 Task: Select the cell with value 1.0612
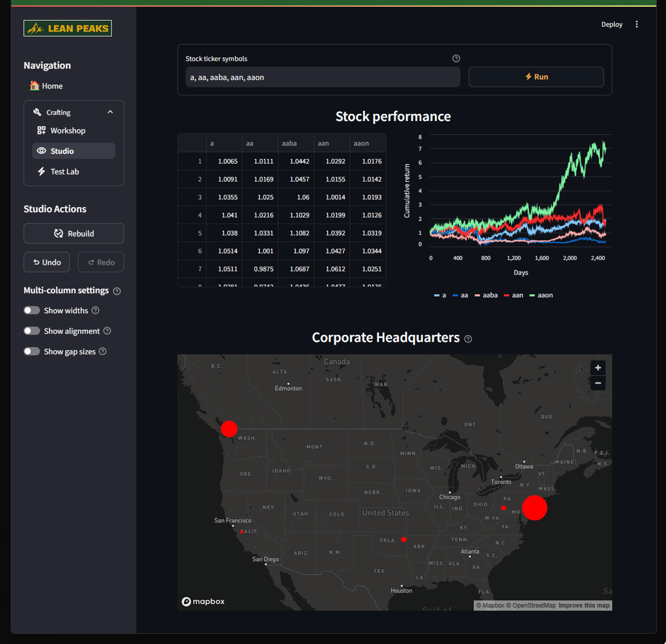(332, 269)
